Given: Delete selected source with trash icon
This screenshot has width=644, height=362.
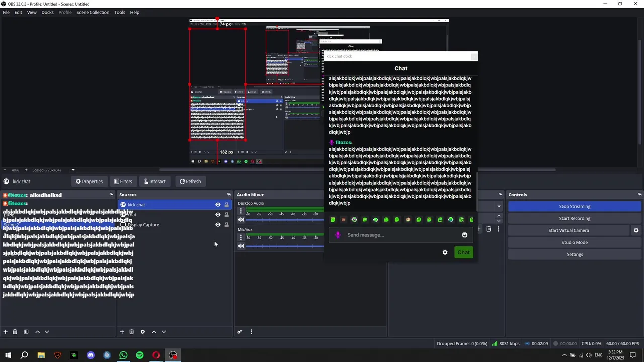Looking at the screenshot, I should 132,332.
